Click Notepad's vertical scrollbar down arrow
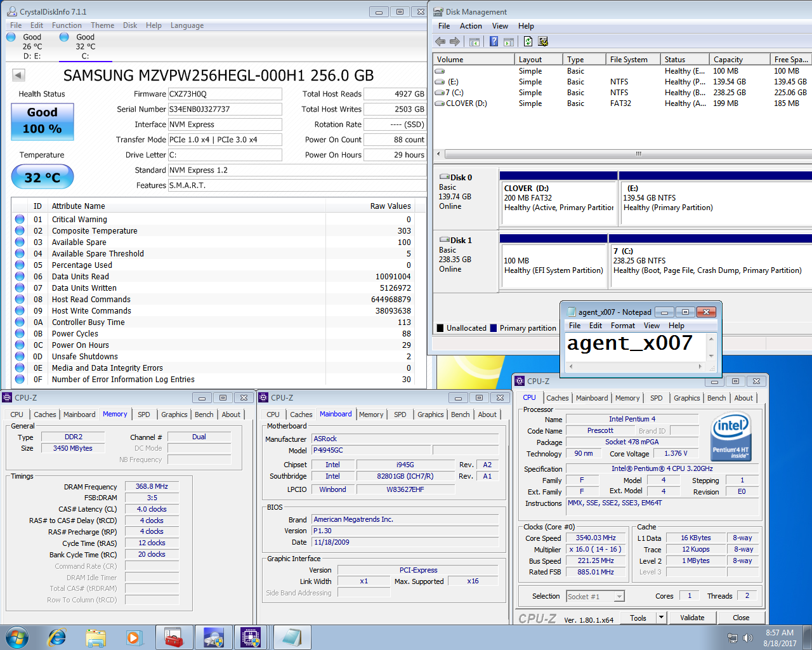812x650 pixels. click(711, 356)
